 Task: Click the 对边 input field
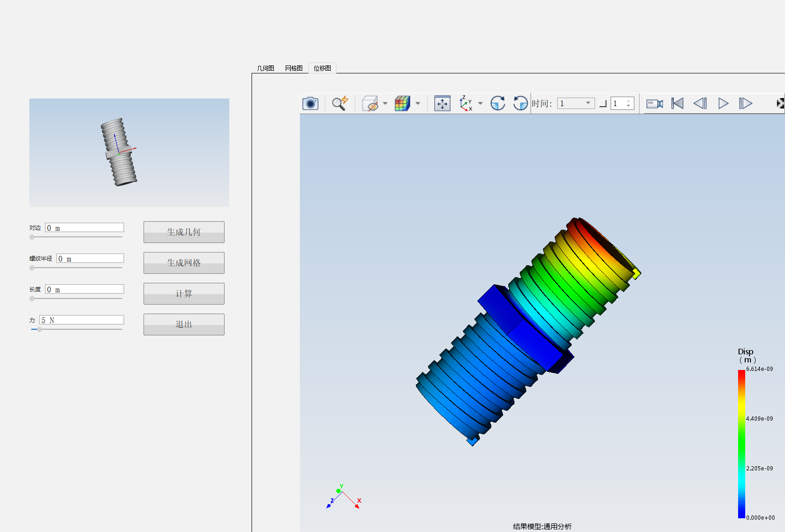[x=84, y=228]
